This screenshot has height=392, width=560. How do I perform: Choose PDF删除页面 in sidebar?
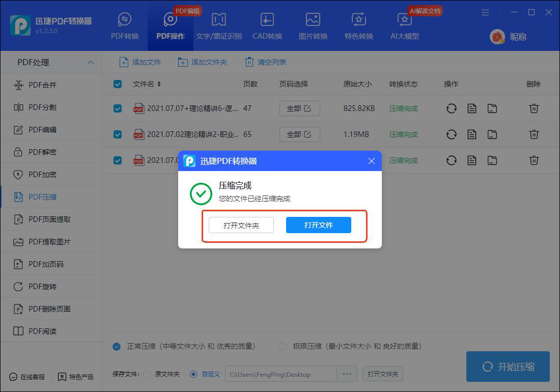[51, 309]
